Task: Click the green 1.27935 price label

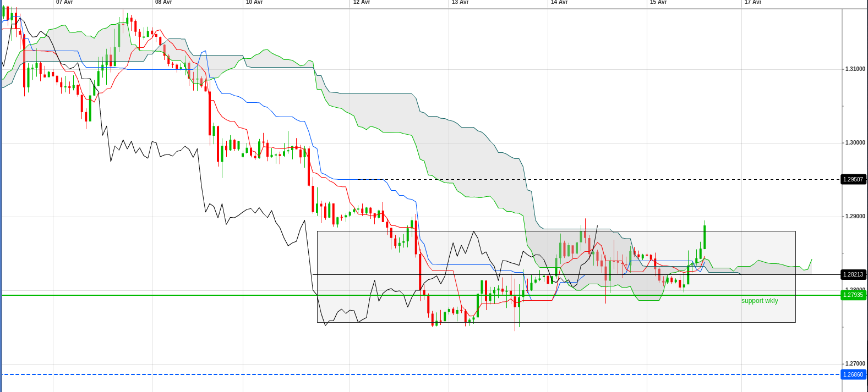Action: click(x=853, y=295)
